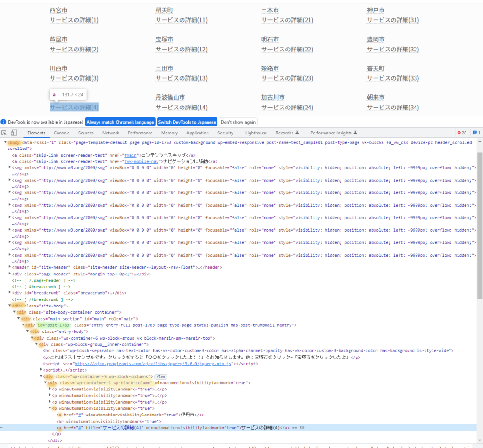This screenshot has height=448, width=483.
Task: Click the 稲美町 link
Action: [x=164, y=10]
